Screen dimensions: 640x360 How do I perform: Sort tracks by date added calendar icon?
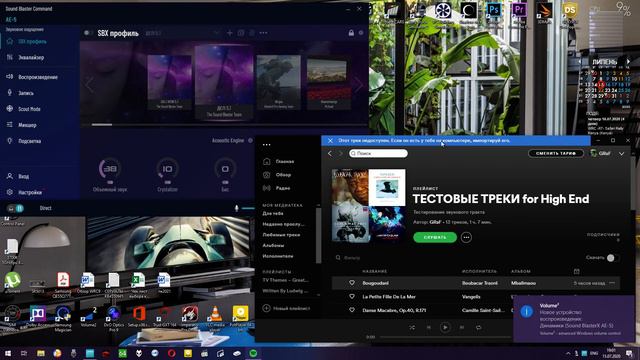(576, 271)
